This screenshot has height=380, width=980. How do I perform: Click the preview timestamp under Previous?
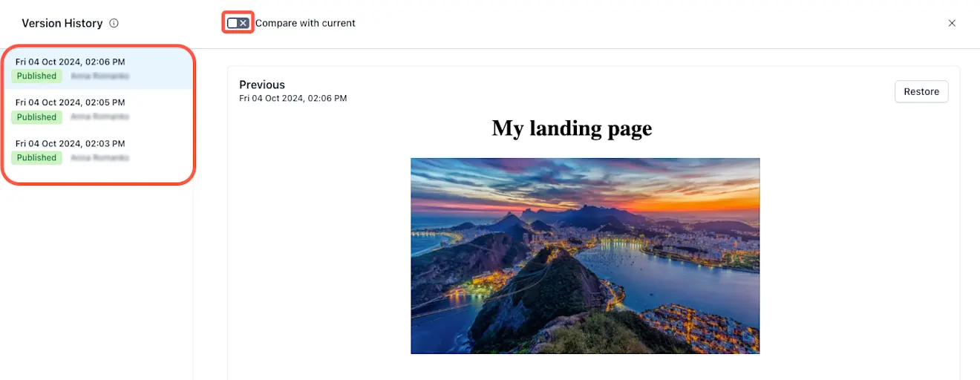click(x=293, y=98)
